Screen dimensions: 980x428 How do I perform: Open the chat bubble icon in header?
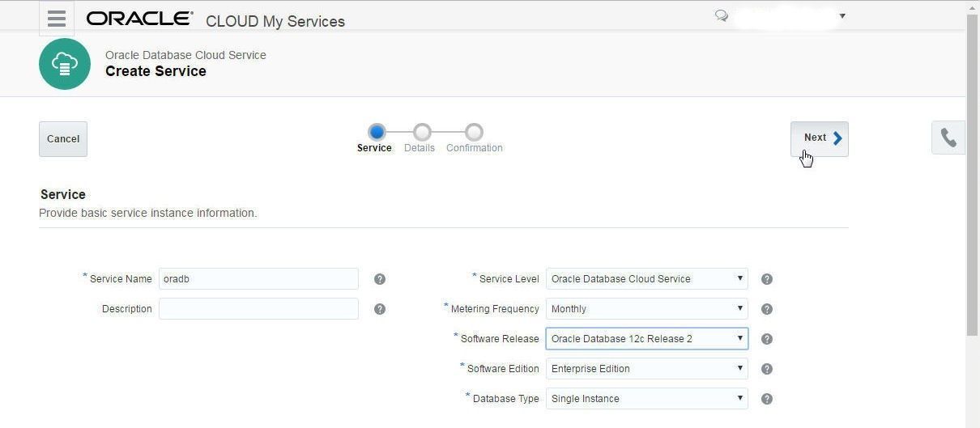point(721,15)
